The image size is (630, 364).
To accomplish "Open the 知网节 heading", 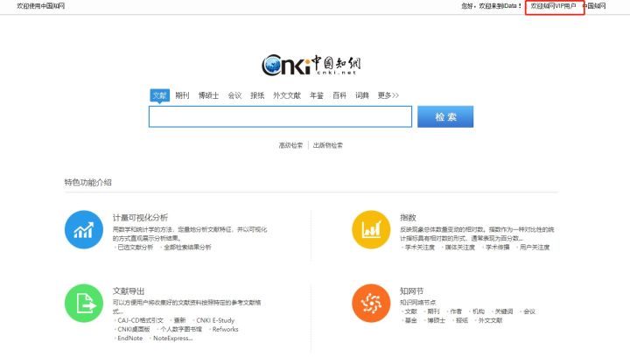I will pos(411,291).
